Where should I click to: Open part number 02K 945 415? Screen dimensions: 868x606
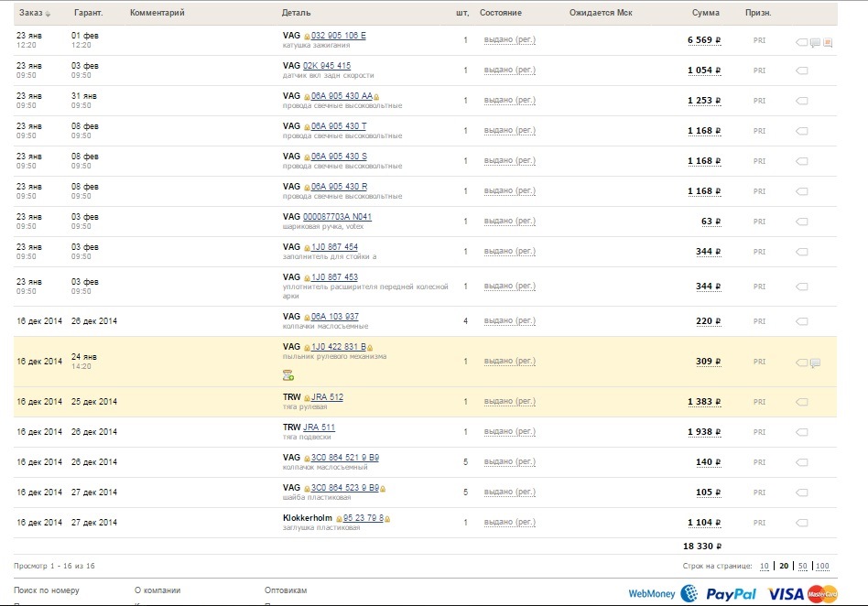pos(327,65)
